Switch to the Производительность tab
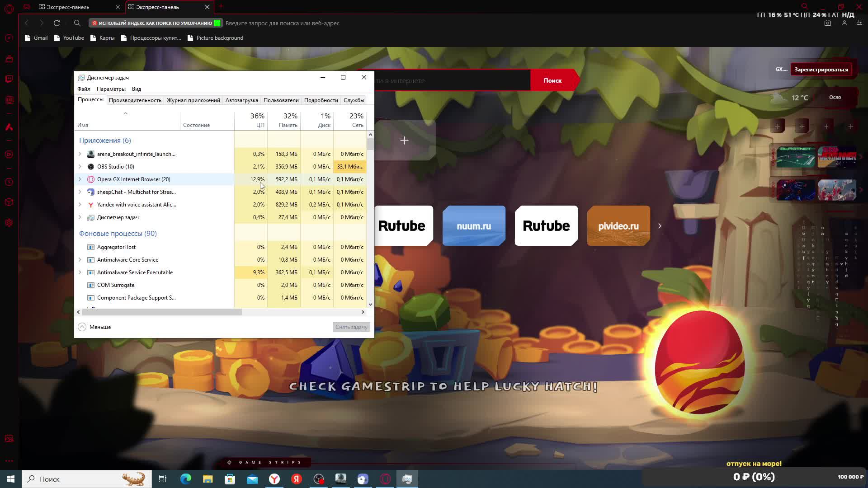 point(135,100)
